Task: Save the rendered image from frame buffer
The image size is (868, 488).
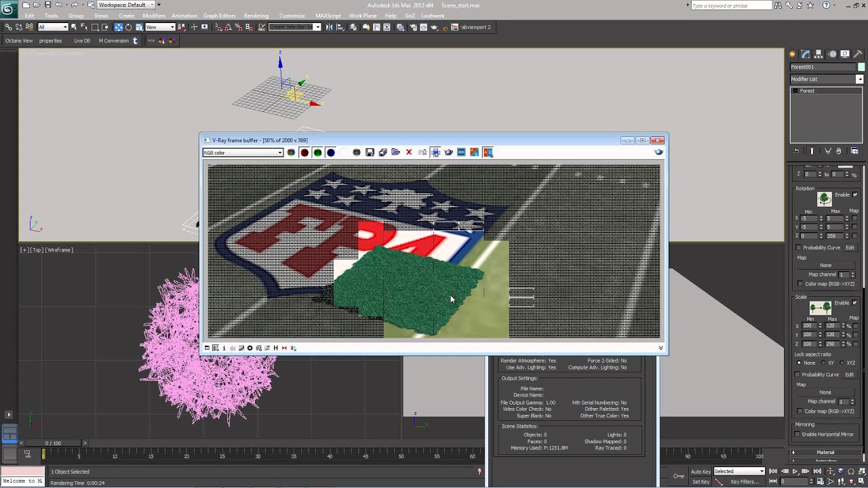Action: 370,152
